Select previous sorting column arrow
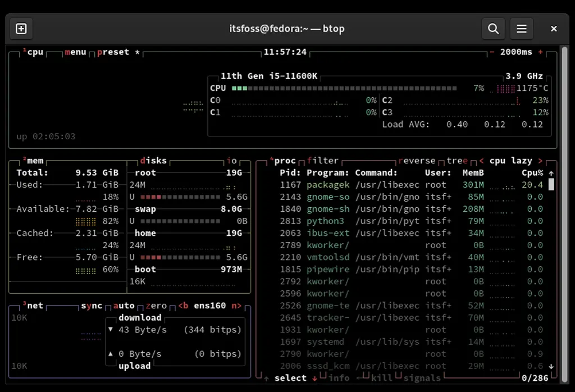The width and height of the screenshot is (575, 392). click(x=481, y=161)
